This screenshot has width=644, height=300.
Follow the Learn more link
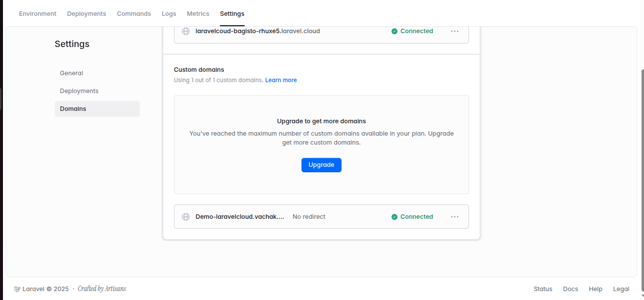(x=281, y=80)
